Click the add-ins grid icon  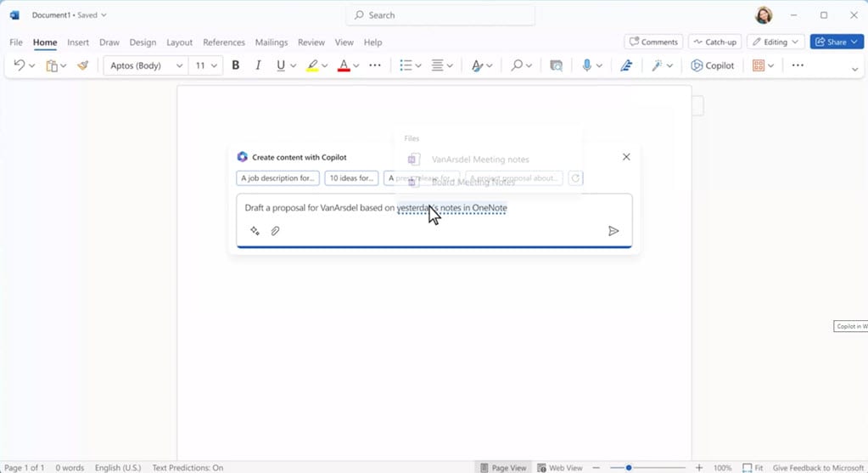click(759, 65)
